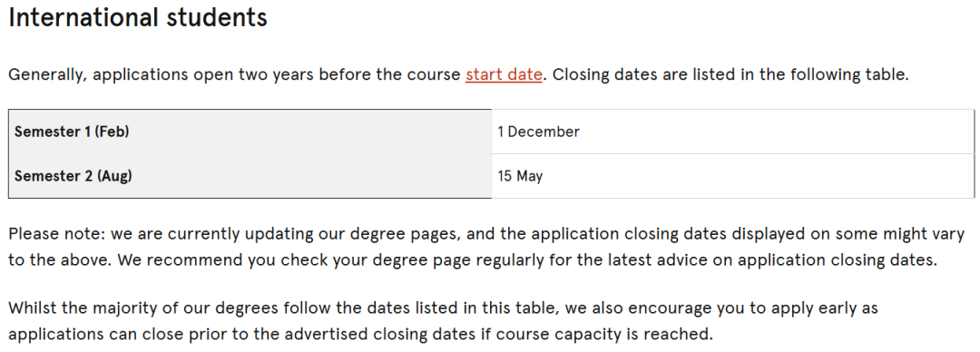Open the start date link
The width and height of the screenshot is (980, 352).
point(503,74)
